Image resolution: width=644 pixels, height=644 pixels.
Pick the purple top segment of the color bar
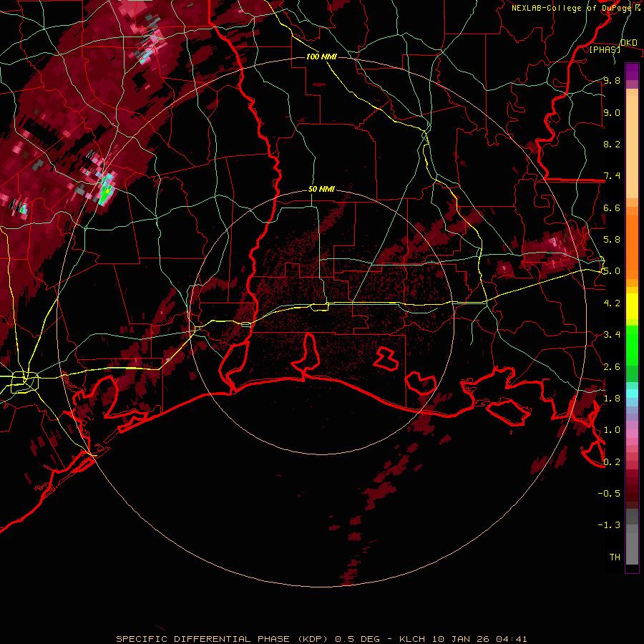(632, 72)
